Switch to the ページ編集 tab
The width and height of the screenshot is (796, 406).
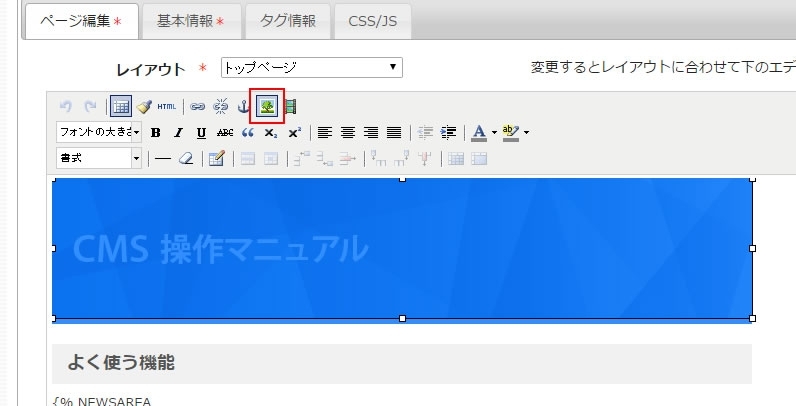[x=82, y=21]
